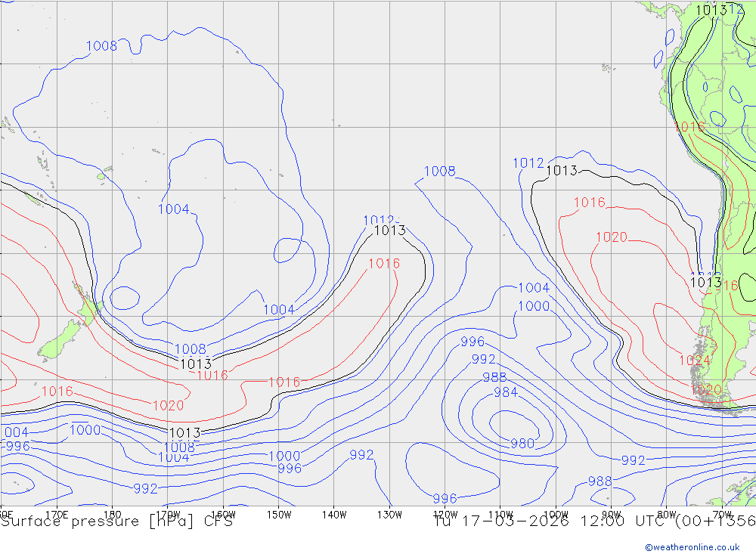
Task: Click the 980 isobar label in the low centre
Action: (x=522, y=444)
